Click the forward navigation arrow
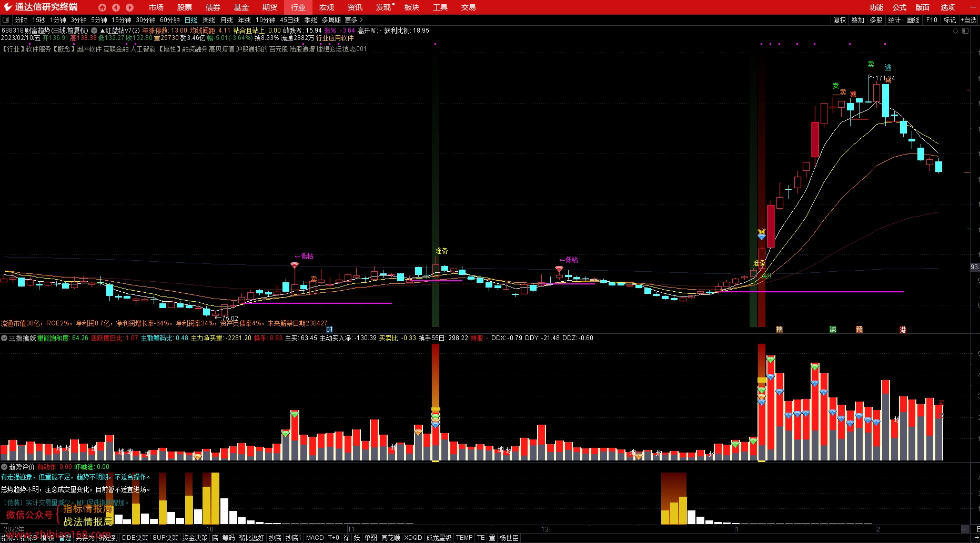The height and width of the screenshot is (543, 980). 129,7
